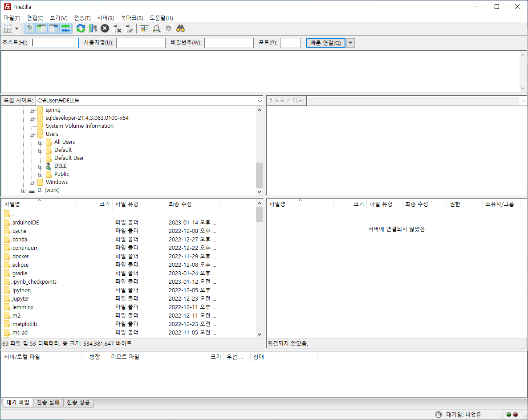The width and height of the screenshot is (528, 420).
Task: Open the 도움말(H) menu
Action: (x=161, y=18)
